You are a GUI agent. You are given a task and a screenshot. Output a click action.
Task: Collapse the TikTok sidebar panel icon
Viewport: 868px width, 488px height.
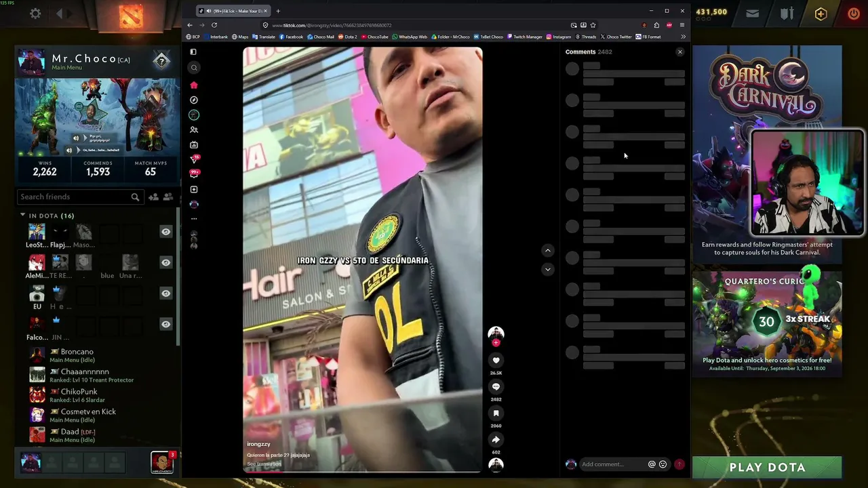coord(193,52)
